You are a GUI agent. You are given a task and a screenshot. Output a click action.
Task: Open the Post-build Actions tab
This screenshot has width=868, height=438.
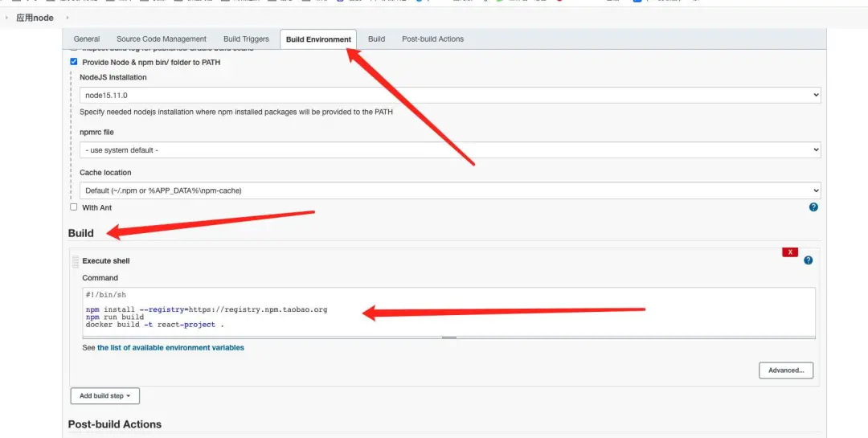click(x=433, y=39)
